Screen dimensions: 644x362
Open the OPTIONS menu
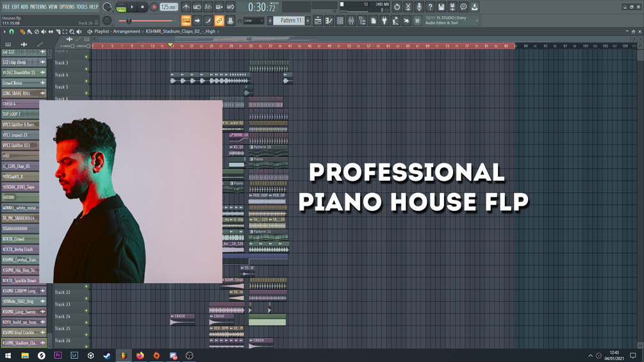click(67, 7)
